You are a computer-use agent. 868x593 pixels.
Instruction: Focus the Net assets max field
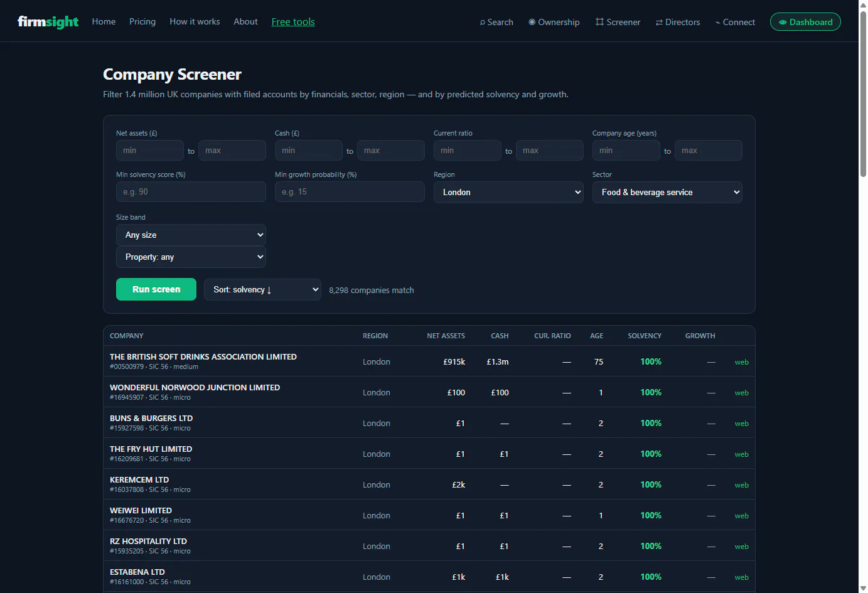[232, 151]
